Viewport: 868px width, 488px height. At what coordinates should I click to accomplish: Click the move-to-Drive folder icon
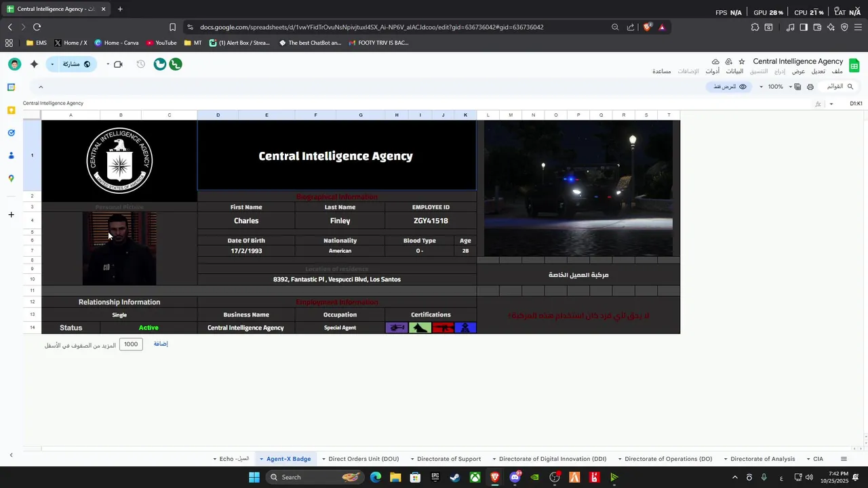point(728,62)
